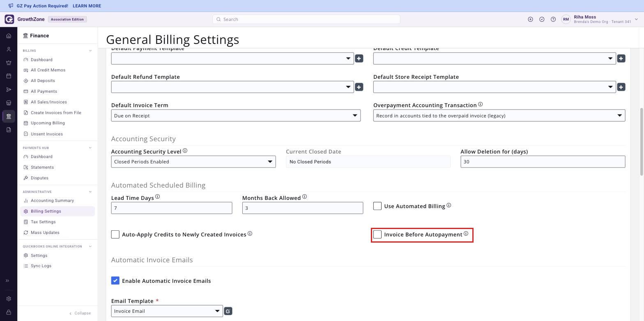This screenshot has height=321, width=644.
Task: Collapse the Payments Hub sidebar section
Action: tap(90, 148)
